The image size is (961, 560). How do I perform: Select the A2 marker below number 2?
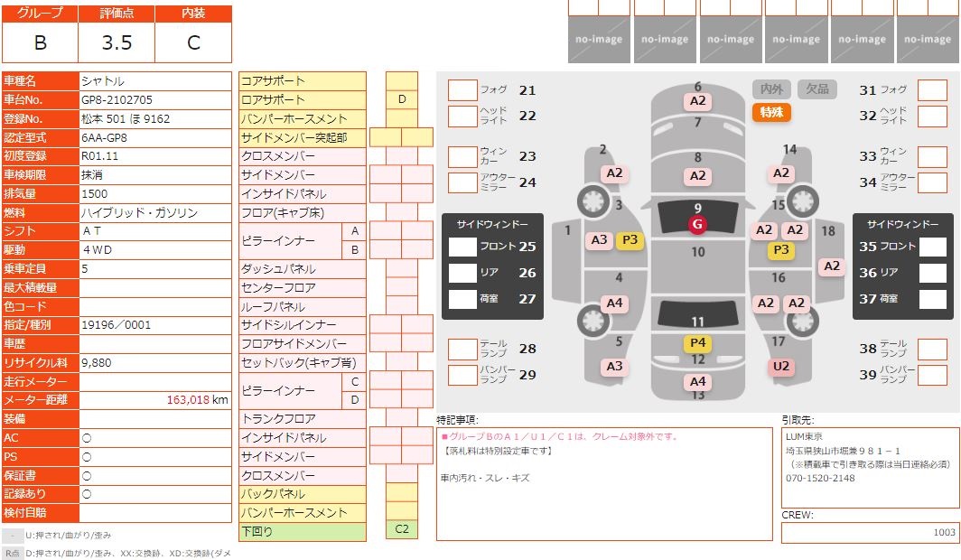[x=614, y=173]
